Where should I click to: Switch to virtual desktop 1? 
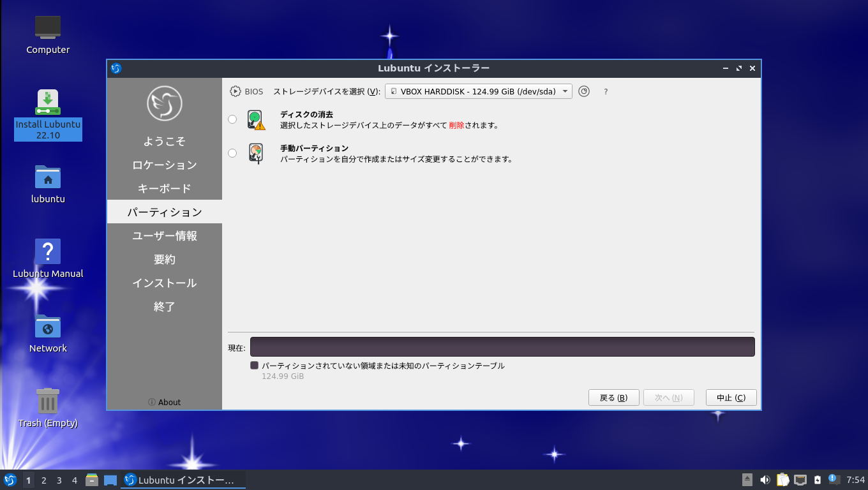click(28, 480)
